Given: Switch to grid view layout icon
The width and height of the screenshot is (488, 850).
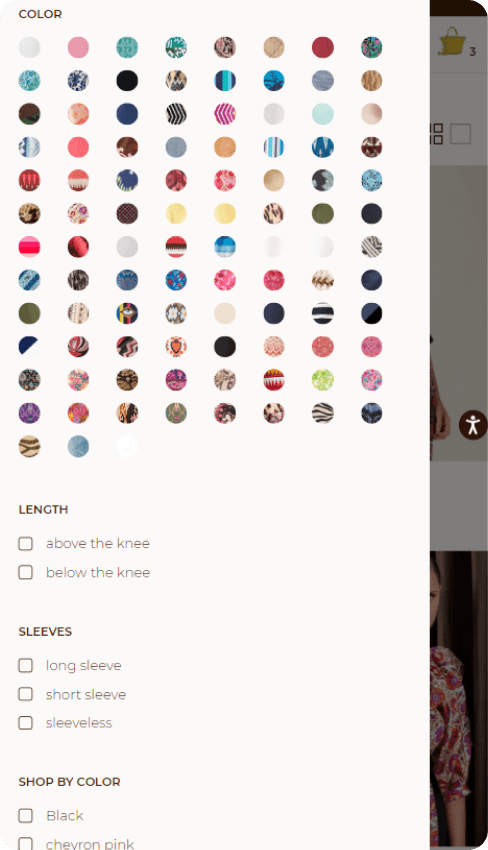Looking at the screenshot, I should (x=436, y=133).
